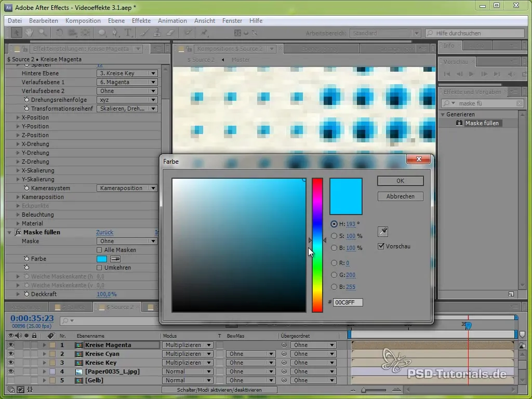Screen dimensions: 532x399
Task: Select the Eraser tool
Action: pos(170,33)
